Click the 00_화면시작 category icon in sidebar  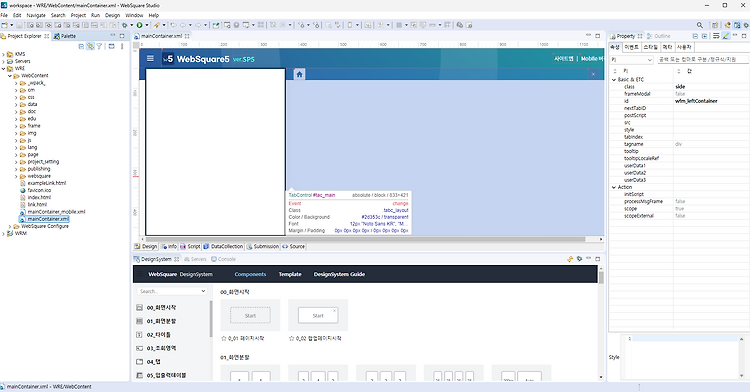pyautogui.click(x=140, y=307)
